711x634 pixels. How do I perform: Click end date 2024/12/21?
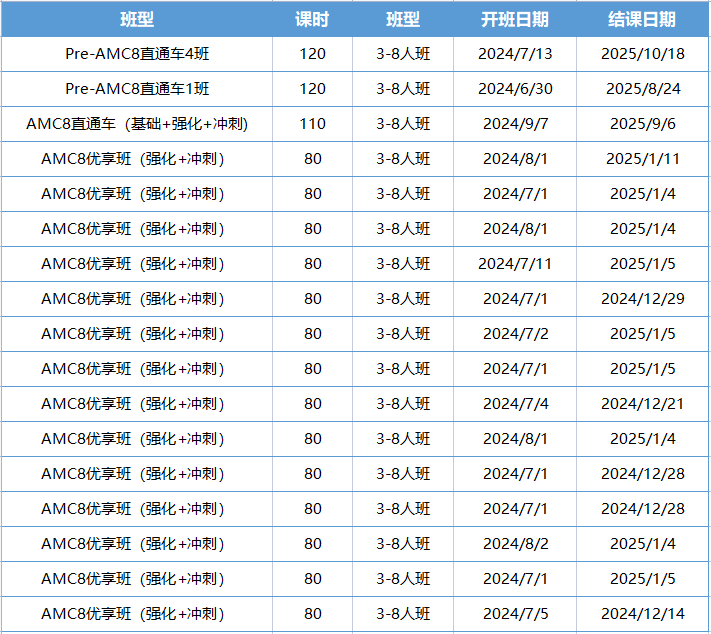point(643,404)
